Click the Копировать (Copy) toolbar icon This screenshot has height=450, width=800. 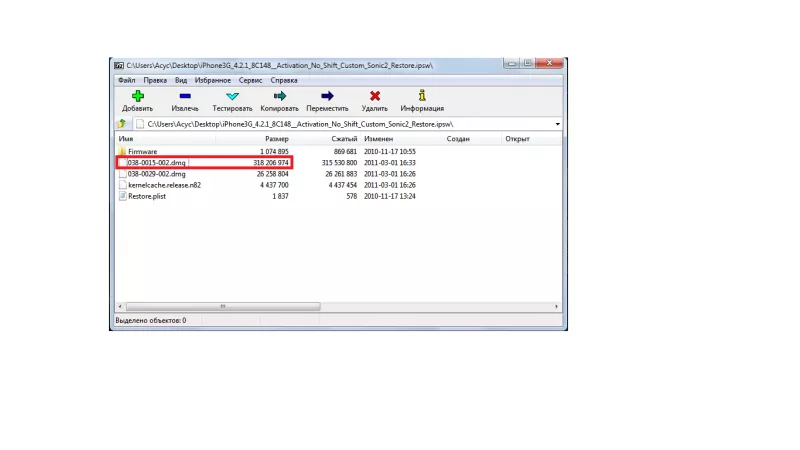279,96
